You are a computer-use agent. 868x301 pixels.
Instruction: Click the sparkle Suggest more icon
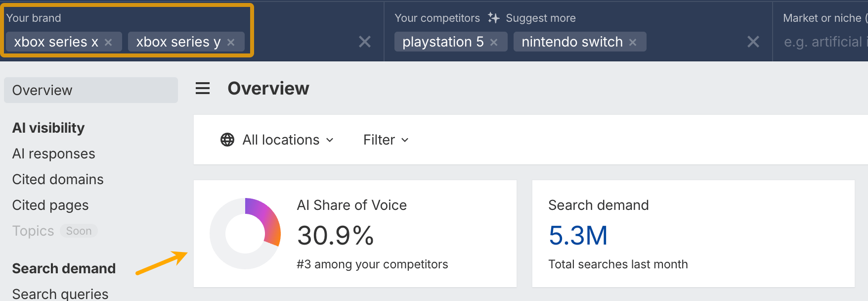coord(493,18)
